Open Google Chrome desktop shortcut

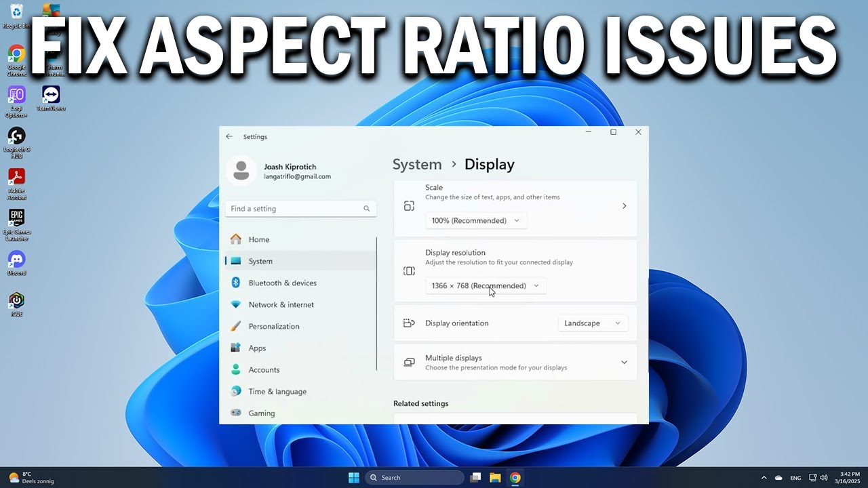pos(16,60)
